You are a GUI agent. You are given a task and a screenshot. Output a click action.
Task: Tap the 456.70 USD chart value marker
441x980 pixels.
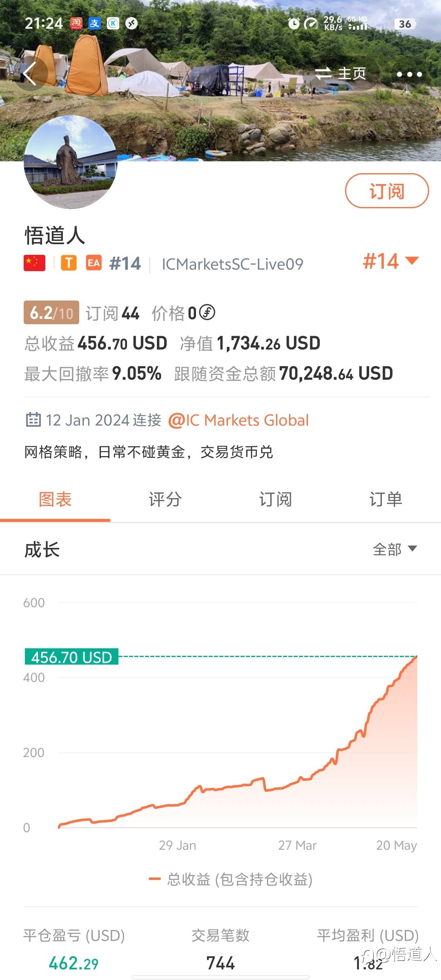pyautogui.click(x=72, y=657)
